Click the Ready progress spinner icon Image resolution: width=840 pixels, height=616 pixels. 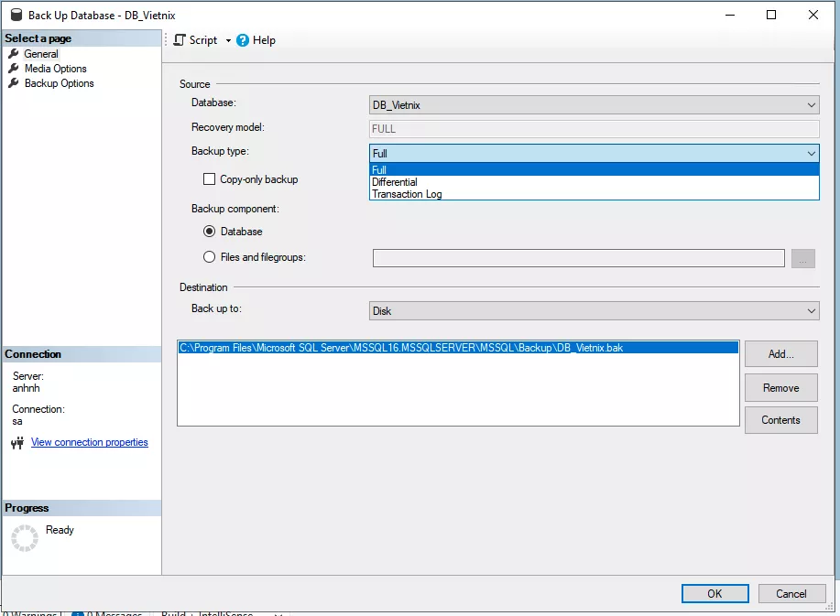[25, 537]
